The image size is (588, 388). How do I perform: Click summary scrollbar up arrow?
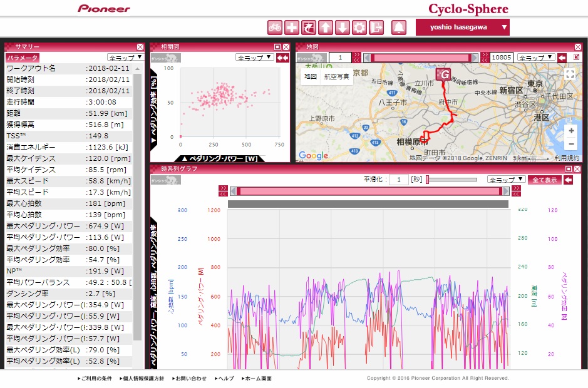point(138,69)
